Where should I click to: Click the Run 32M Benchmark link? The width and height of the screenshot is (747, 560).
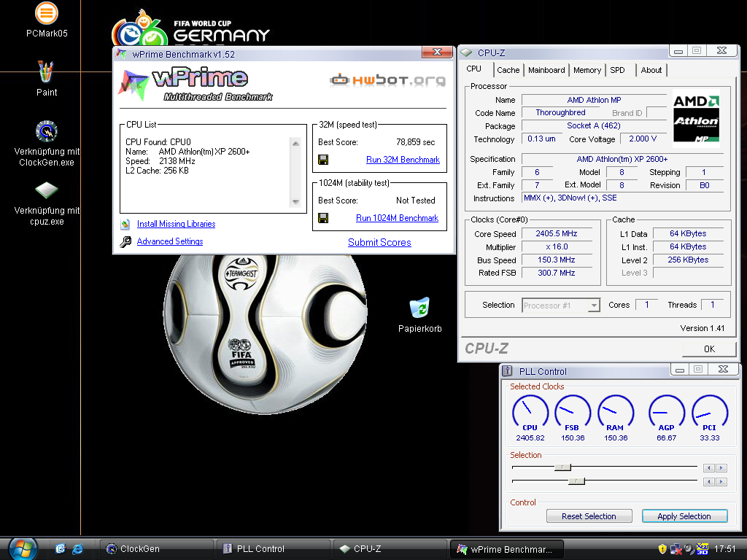tap(403, 160)
